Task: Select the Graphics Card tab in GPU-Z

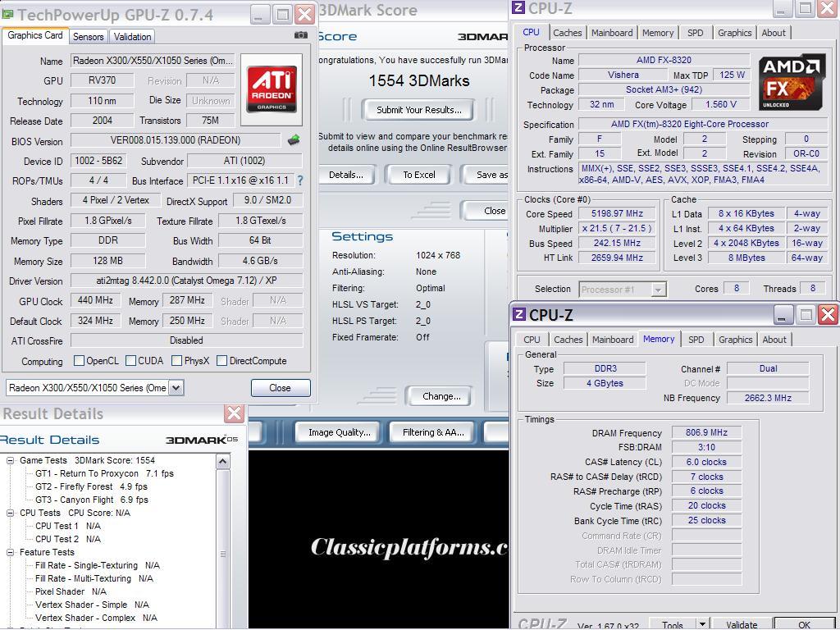Action: click(35, 35)
